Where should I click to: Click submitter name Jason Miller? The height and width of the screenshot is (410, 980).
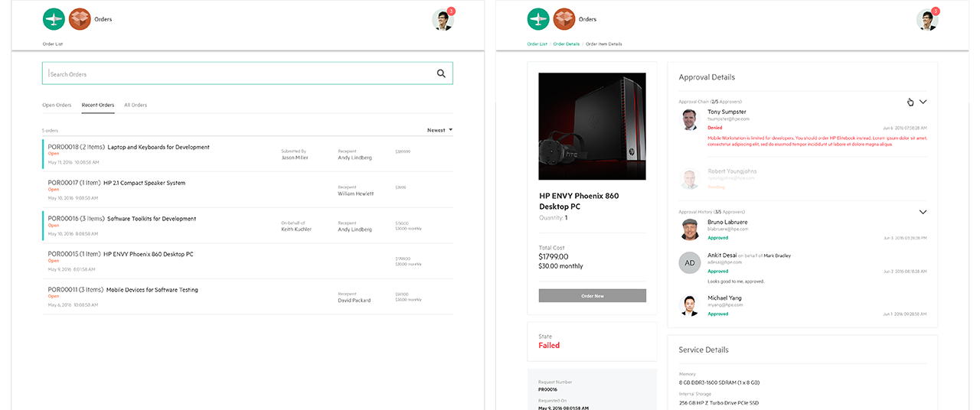click(295, 158)
